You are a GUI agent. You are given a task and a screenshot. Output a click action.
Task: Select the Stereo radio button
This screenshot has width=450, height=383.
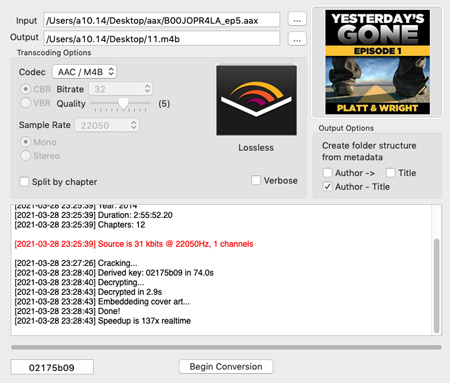tap(25, 156)
